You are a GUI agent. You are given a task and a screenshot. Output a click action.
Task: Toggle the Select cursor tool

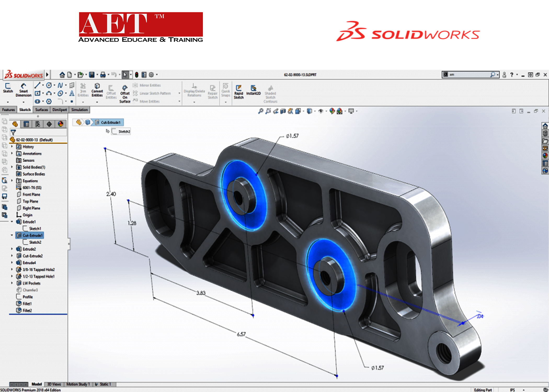click(x=125, y=75)
